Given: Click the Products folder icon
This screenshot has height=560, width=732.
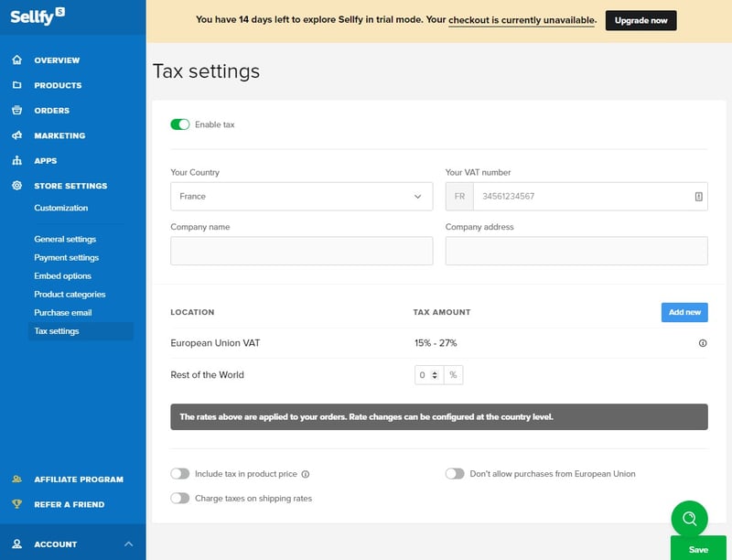Looking at the screenshot, I should tap(16, 85).
